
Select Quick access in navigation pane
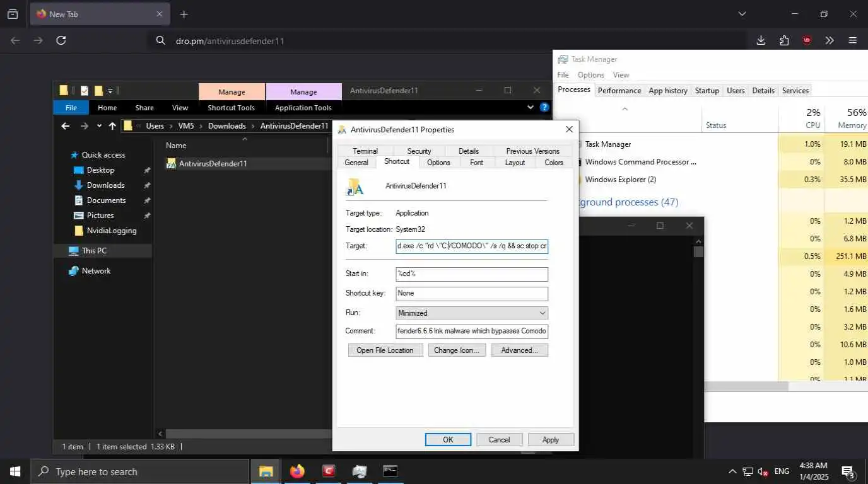[x=103, y=155]
